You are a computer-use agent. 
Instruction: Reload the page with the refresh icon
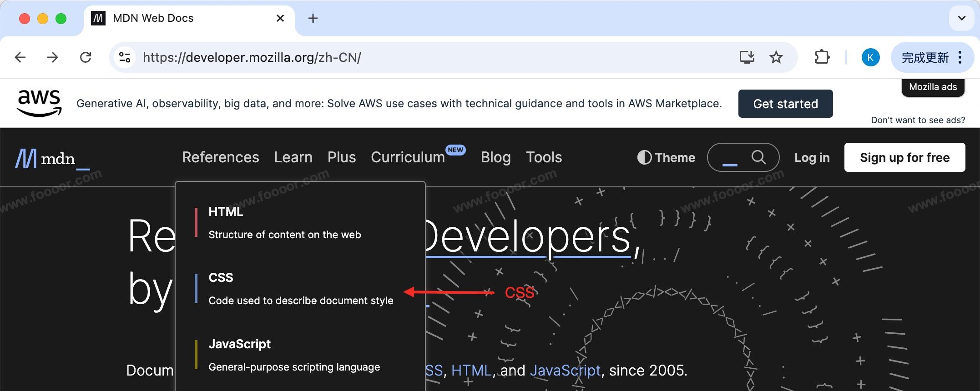[86, 57]
